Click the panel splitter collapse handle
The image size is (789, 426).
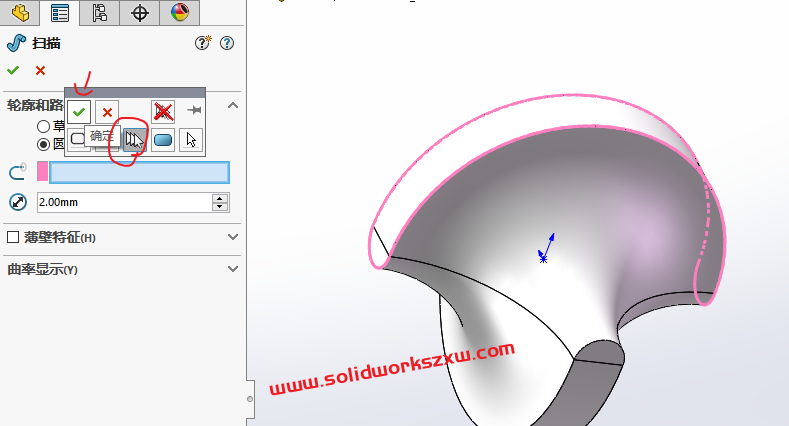pos(250,399)
